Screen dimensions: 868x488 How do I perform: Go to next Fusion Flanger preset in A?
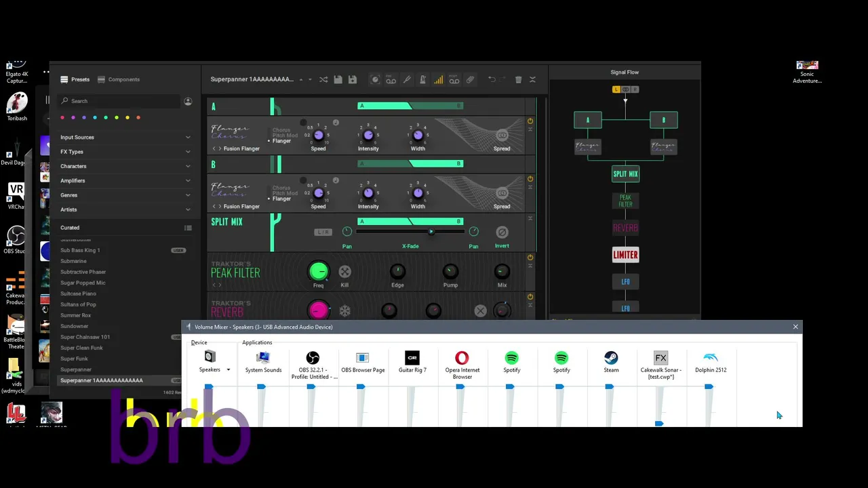coord(220,148)
